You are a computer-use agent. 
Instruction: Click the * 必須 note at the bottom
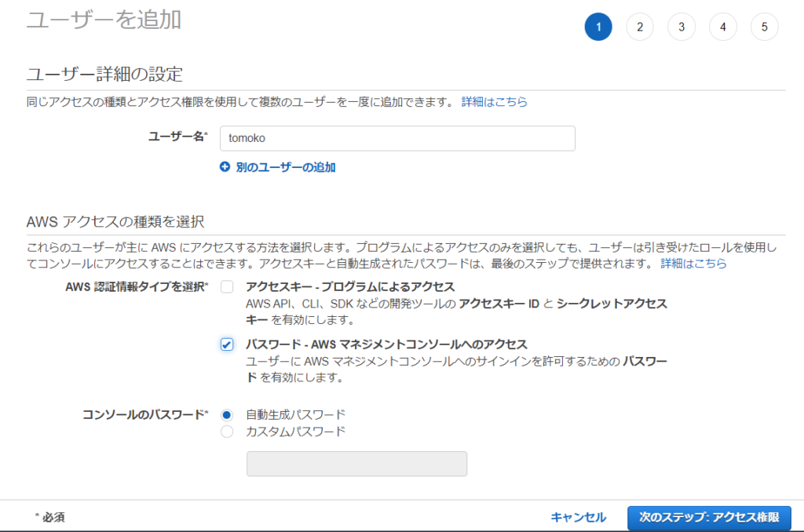point(49,518)
